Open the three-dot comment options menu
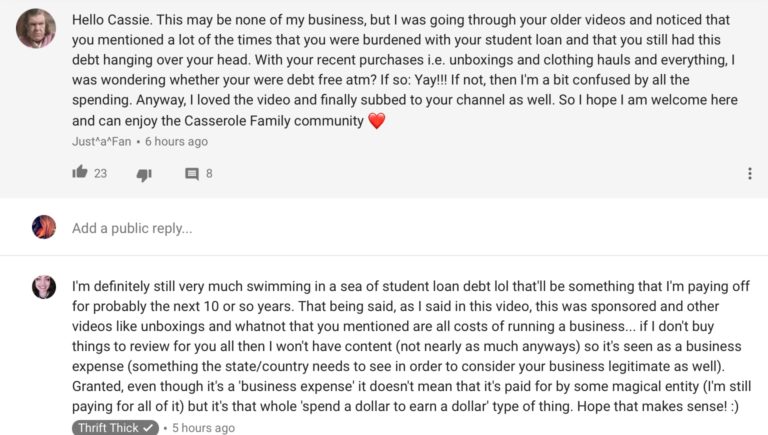 749,174
